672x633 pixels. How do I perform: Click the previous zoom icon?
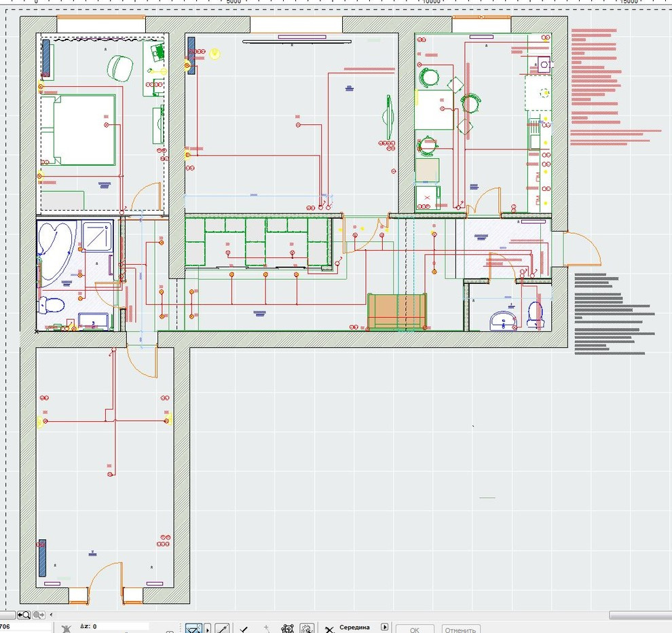click(x=24, y=615)
